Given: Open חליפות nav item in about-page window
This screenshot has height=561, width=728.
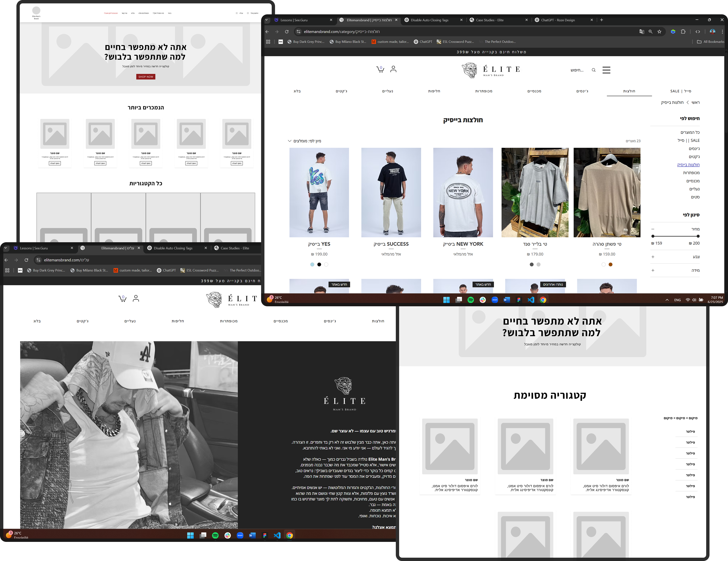Looking at the screenshot, I should pos(178,321).
